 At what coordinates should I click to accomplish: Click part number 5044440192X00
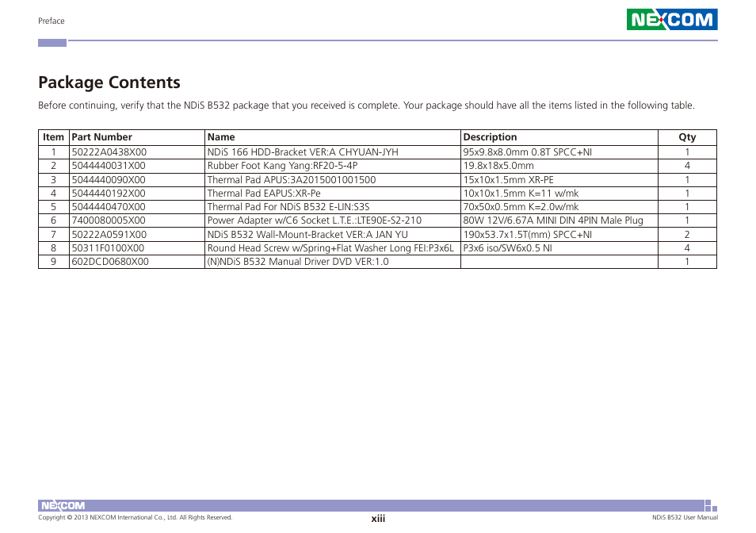point(109,194)
